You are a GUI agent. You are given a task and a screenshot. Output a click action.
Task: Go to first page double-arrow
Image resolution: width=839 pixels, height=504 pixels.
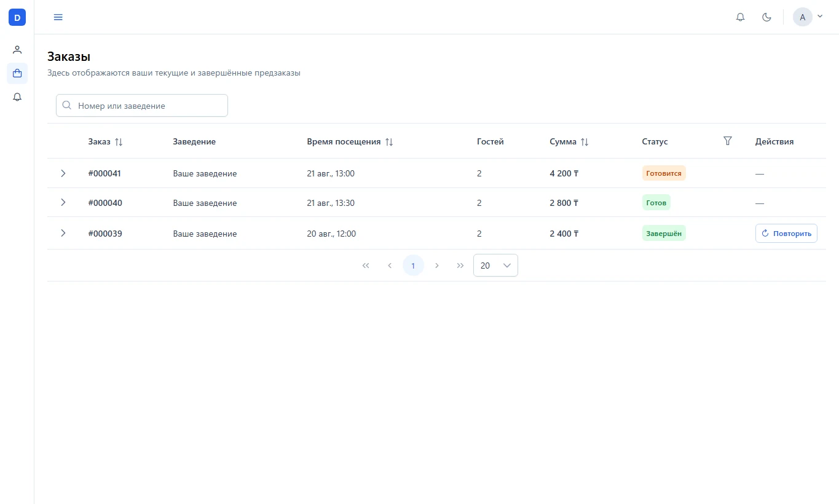point(366,266)
